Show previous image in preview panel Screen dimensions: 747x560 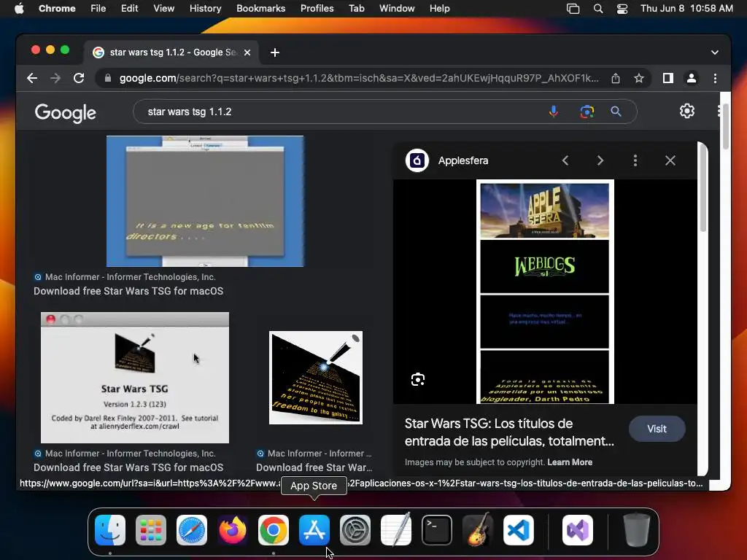565,160
